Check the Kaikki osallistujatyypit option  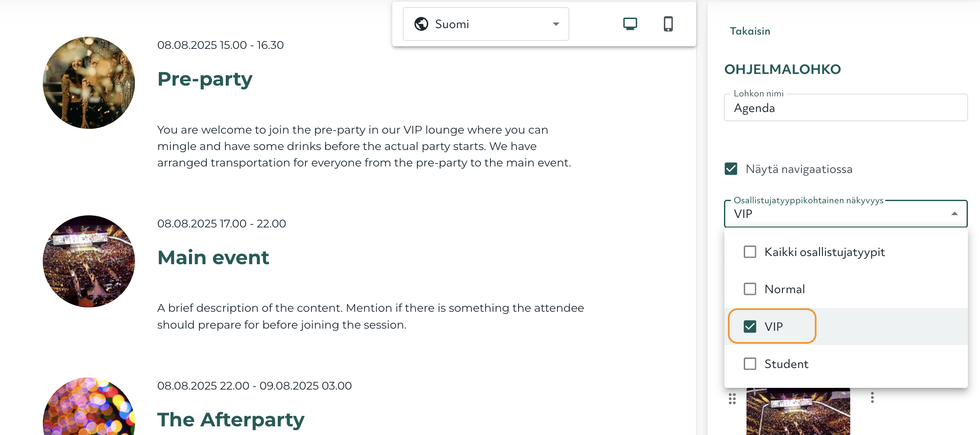point(750,252)
